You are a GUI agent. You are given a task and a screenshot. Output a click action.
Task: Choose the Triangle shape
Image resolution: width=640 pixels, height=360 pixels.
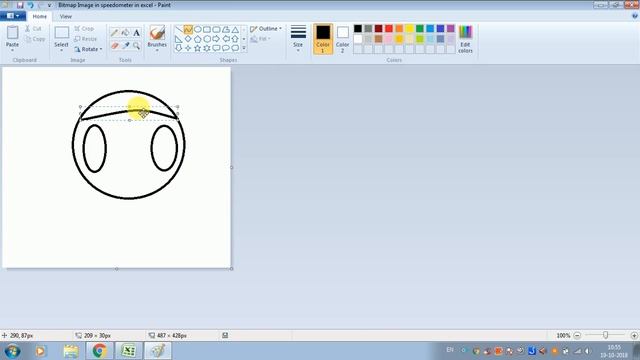[235, 29]
